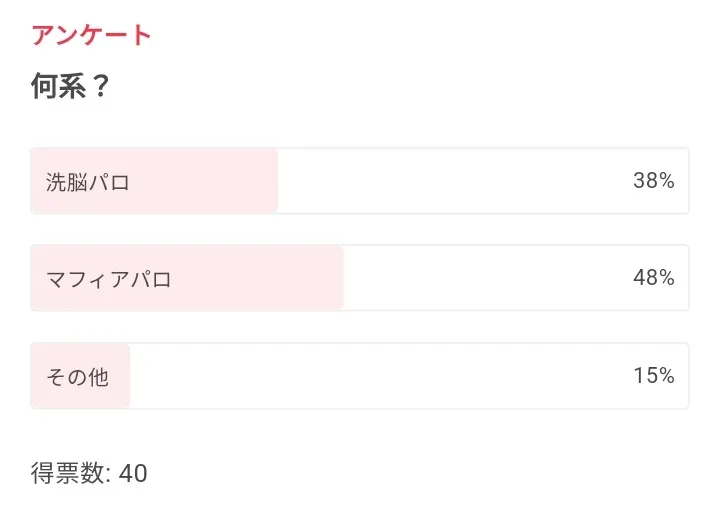Click the 38% result percentage
The height and width of the screenshot is (525, 720).
pyautogui.click(x=653, y=181)
